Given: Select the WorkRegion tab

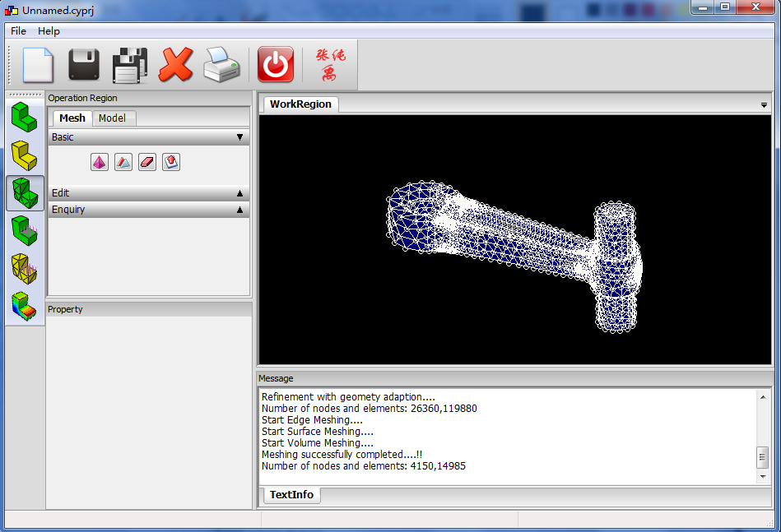Looking at the screenshot, I should coord(300,104).
